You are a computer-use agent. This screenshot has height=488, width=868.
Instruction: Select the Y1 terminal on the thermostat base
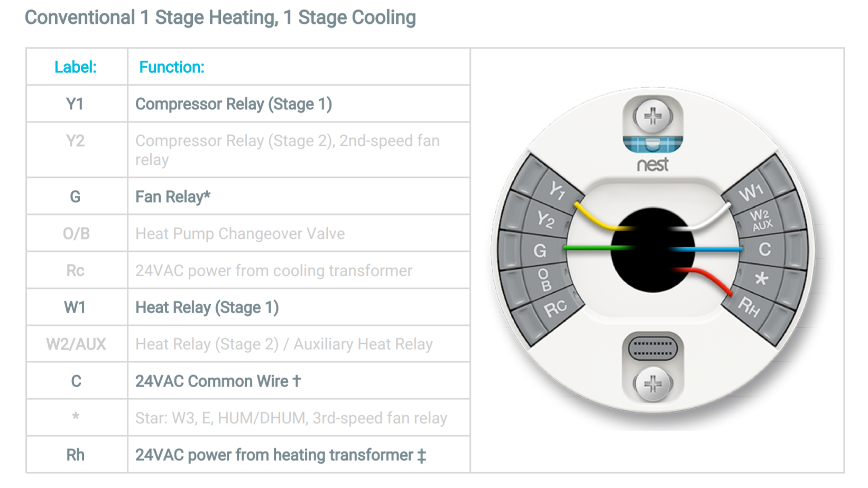pyautogui.click(x=557, y=190)
